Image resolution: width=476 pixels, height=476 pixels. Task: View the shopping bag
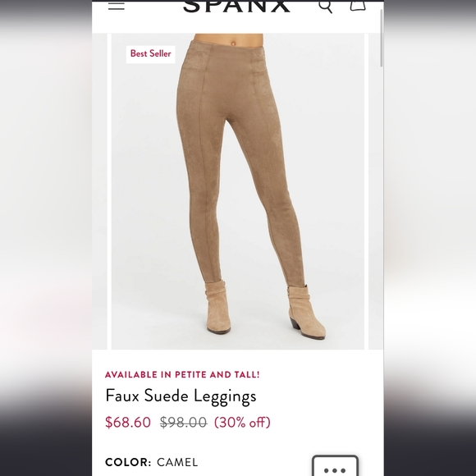tap(358, 6)
